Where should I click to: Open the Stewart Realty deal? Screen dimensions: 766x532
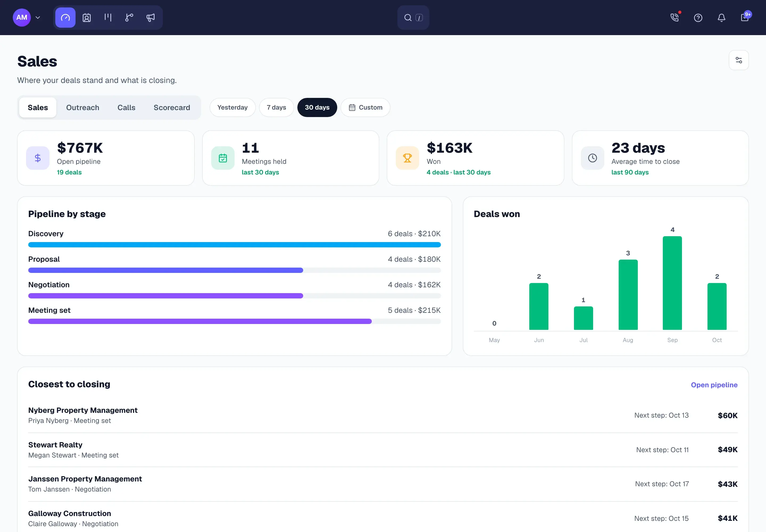383,450
